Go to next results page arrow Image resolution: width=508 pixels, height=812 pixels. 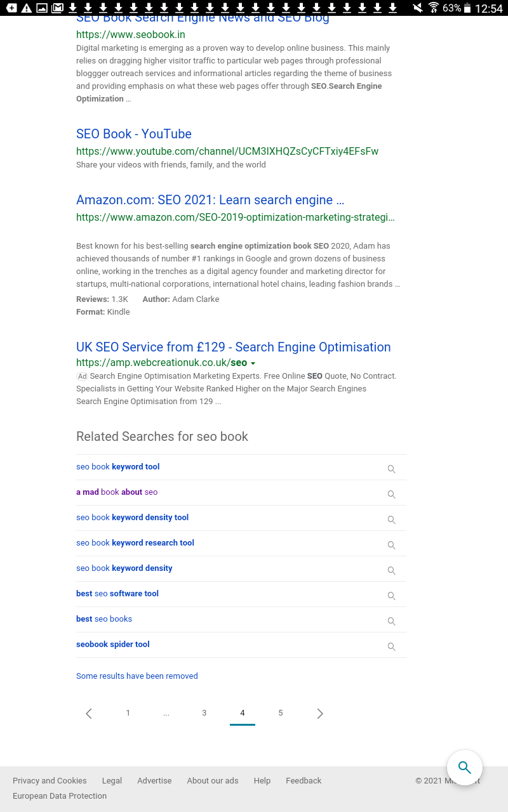coord(320,714)
